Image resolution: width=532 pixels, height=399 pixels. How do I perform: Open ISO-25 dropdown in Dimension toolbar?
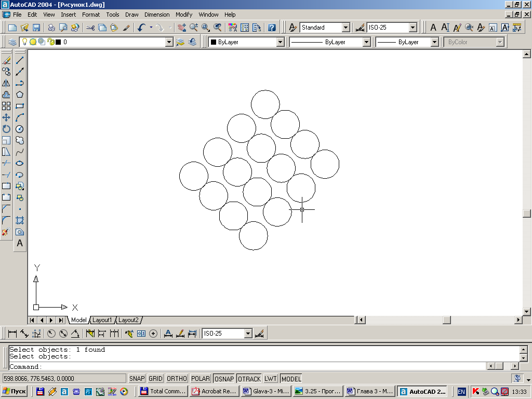(248, 334)
